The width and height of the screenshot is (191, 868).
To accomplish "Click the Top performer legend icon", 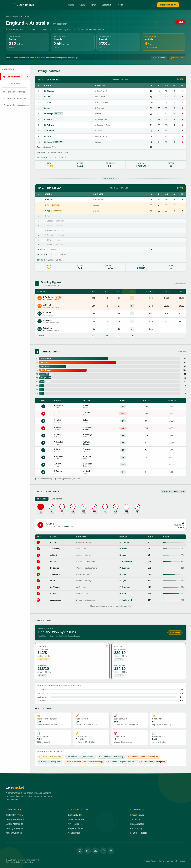I will (174, 284).
